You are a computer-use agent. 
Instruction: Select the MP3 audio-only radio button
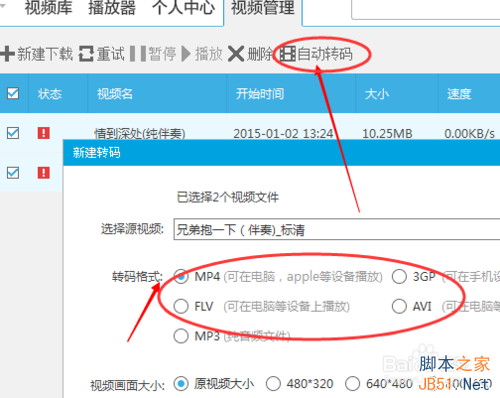(x=181, y=336)
